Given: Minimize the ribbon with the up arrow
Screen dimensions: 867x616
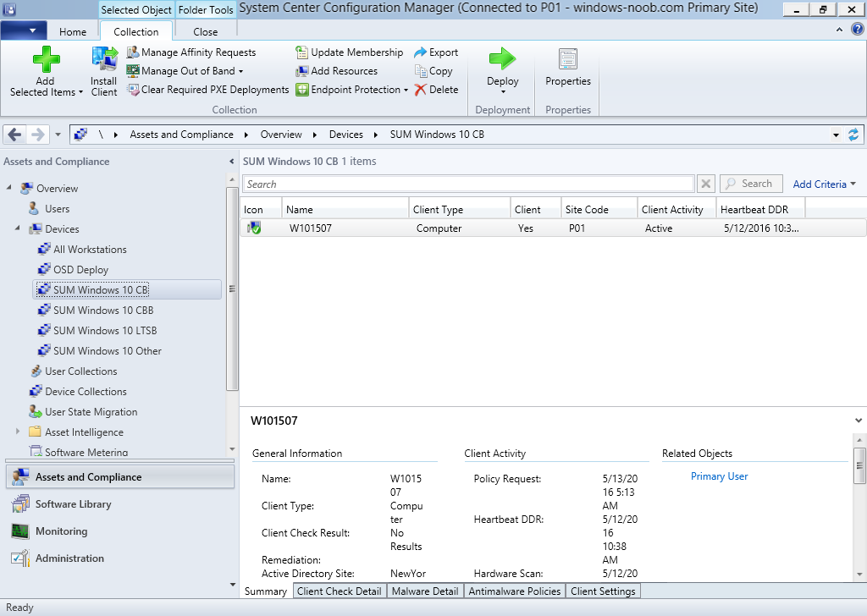Looking at the screenshot, I should [x=839, y=30].
